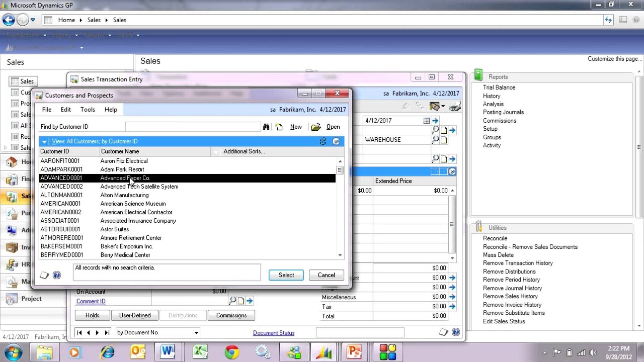Viewport: 644px width, 362px height.
Task: Click the blue expansion arrow beside Miscellaneous amount
Action: (x=452, y=297)
